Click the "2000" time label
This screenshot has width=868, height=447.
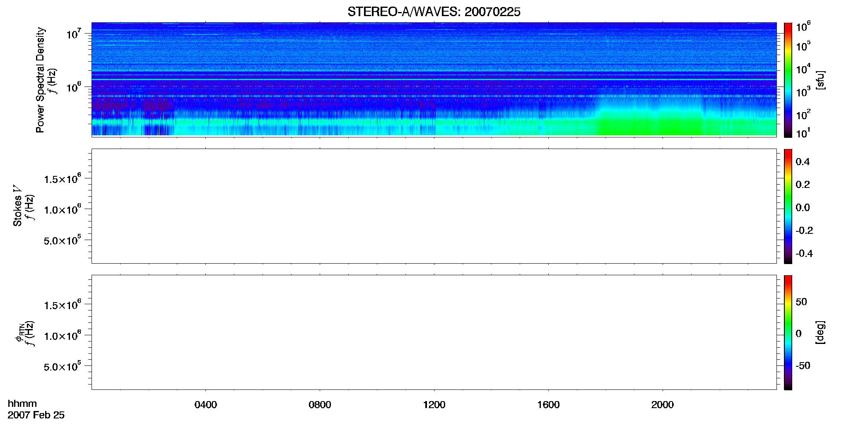(x=662, y=405)
